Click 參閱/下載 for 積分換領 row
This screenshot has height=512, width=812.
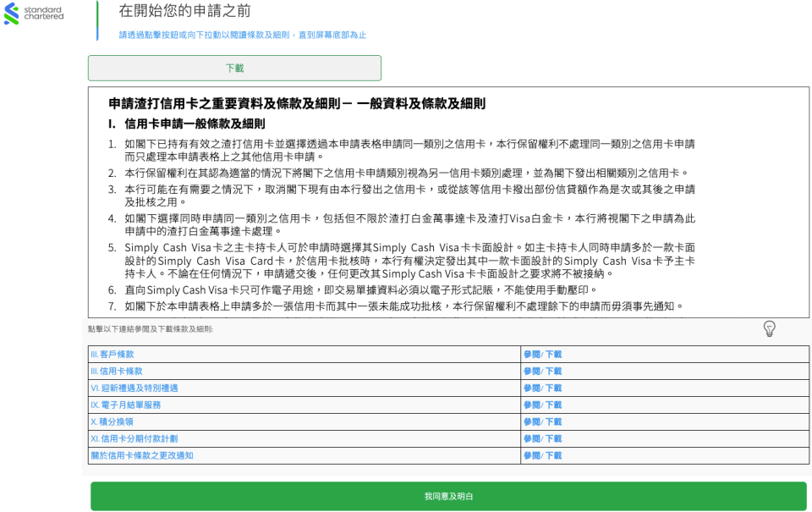542,421
